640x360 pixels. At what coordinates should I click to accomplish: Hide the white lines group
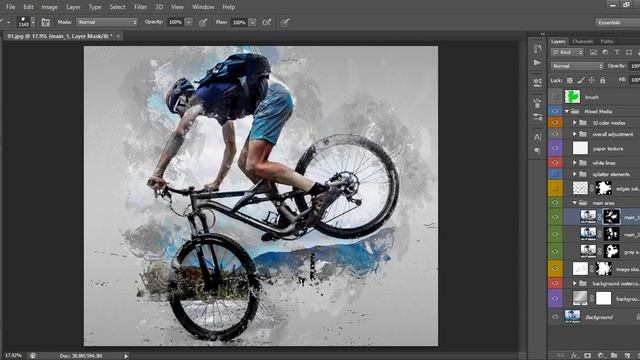tap(555, 162)
